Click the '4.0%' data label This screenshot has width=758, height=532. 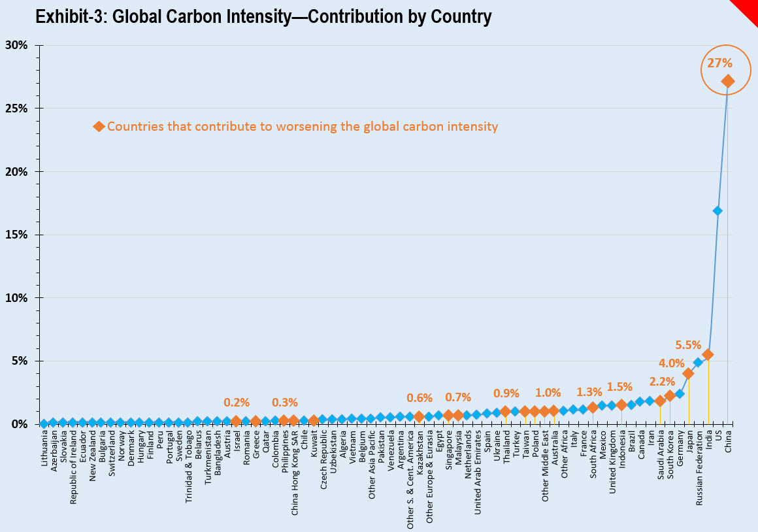coord(672,363)
